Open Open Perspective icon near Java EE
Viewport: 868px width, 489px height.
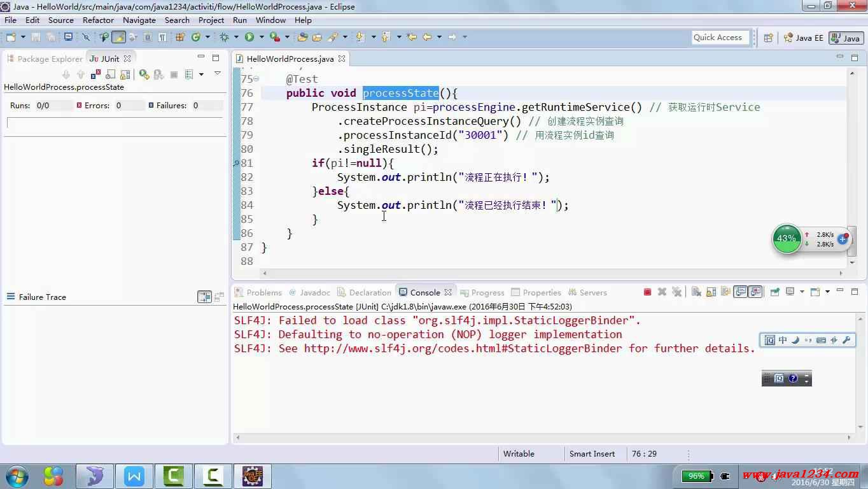768,38
